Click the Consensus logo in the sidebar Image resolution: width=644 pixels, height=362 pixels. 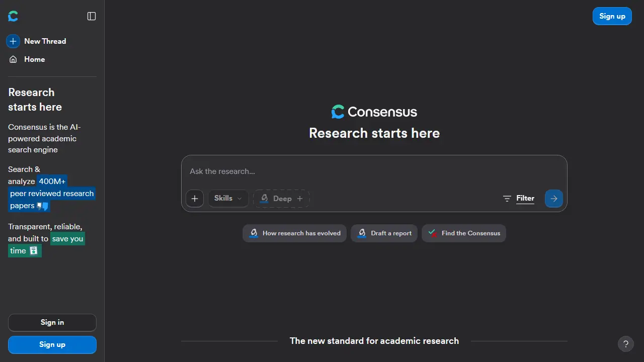(x=13, y=16)
